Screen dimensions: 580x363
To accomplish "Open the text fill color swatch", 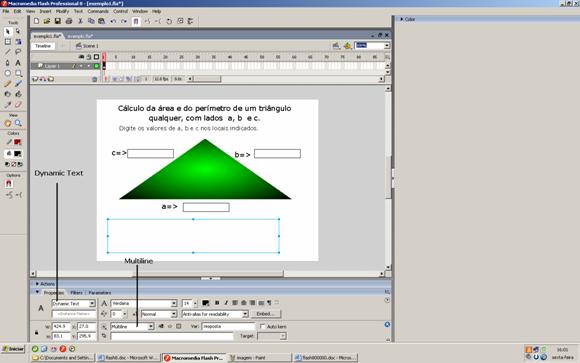I will coord(206,303).
